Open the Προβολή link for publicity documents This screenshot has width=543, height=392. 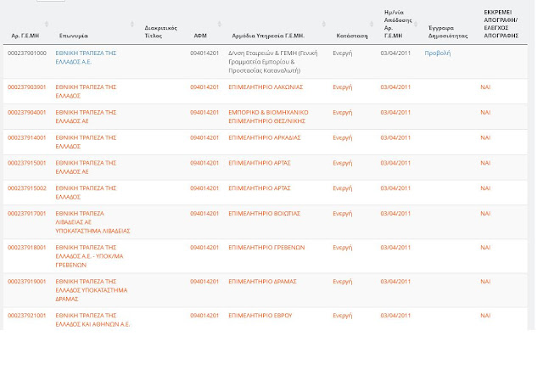pyautogui.click(x=438, y=53)
